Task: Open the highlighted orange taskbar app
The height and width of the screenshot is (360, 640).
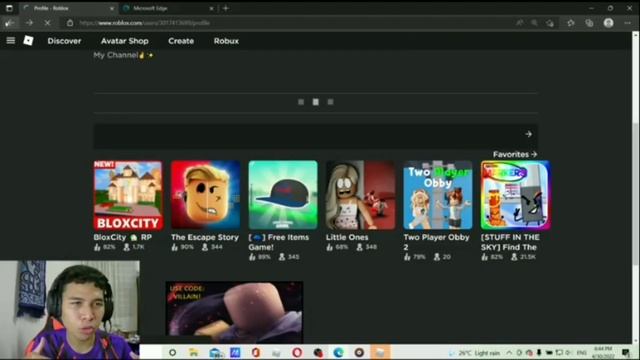Action: [380, 352]
